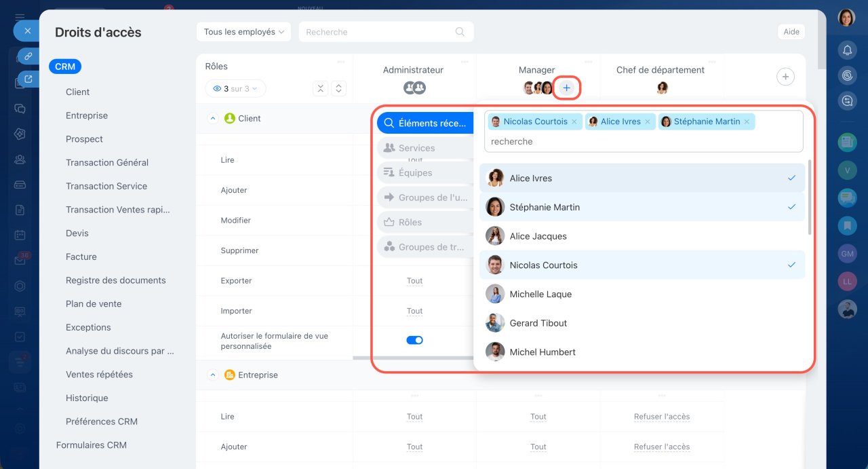The height and width of the screenshot is (469, 868).
Task: Click the LL avatar in right sidebar
Action: click(847, 281)
